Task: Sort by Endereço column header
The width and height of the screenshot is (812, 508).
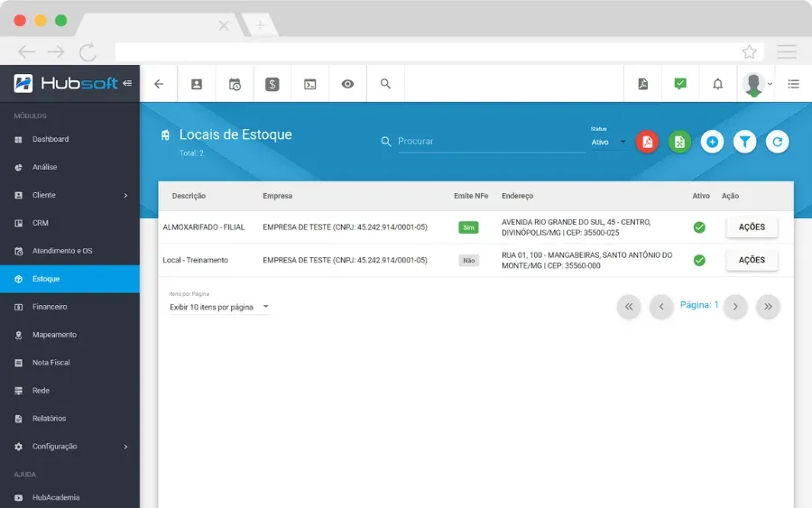Action: [x=517, y=197]
